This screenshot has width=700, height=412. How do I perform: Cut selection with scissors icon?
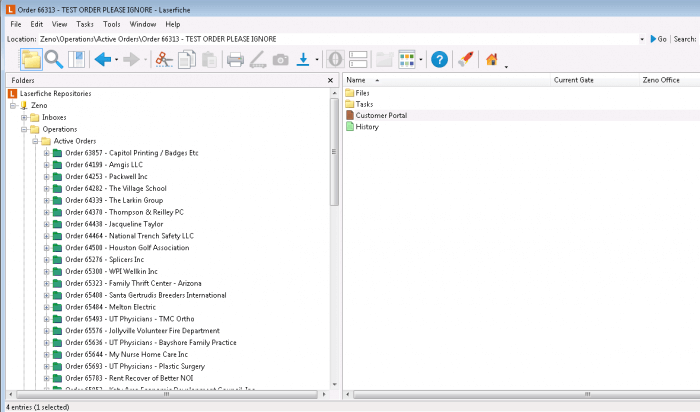pos(164,59)
